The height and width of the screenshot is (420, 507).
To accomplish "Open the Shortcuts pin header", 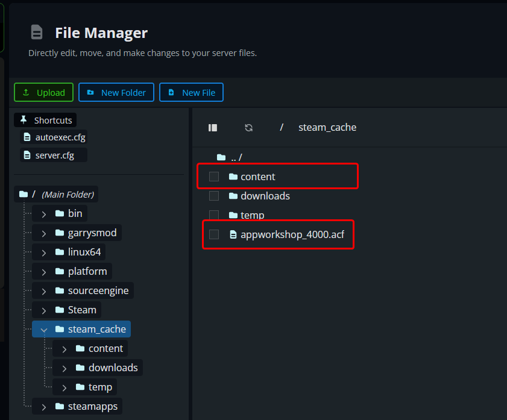I will (x=45, y=120).
